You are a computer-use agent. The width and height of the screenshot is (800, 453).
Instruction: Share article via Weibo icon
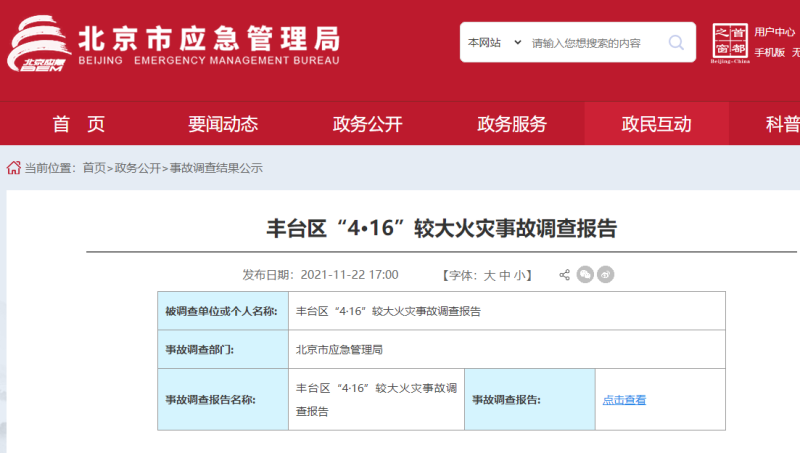pyautogui.click(x=605, y=275)
